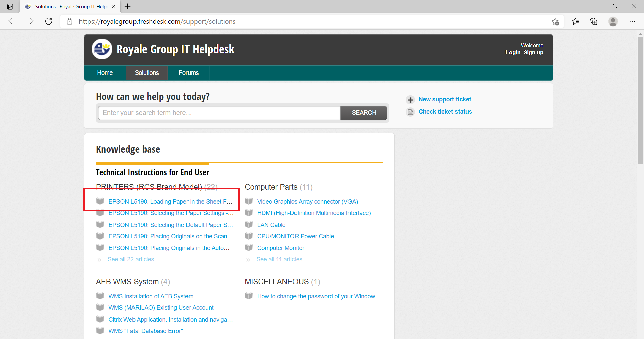The image size is (644, 339).
Task: Click book icon next to HDMI article
Action: pyautogui.click(x=249, y=213)
